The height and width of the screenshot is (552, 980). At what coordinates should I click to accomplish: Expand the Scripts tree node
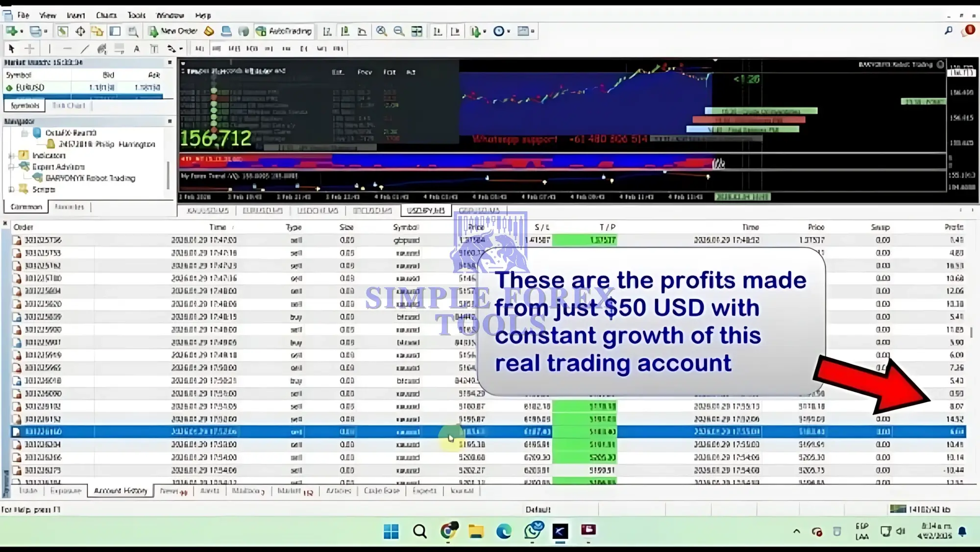[11, 189]
